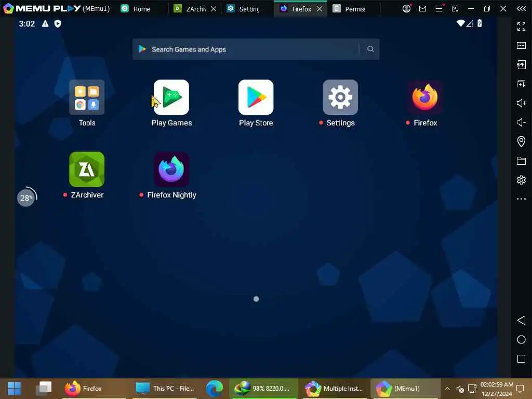Click the shield icon in the status bar
Viewport: 532px width, 399px height.
58,23
